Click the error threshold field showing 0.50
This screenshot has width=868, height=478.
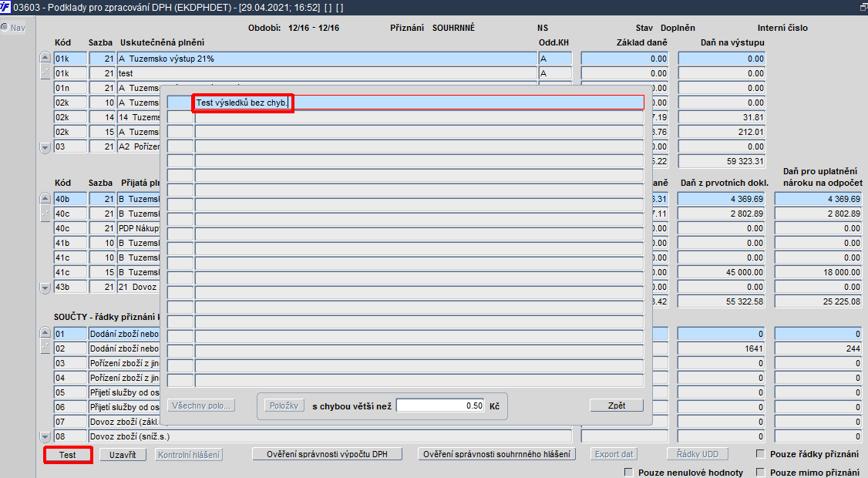click(x=441, y=406)
